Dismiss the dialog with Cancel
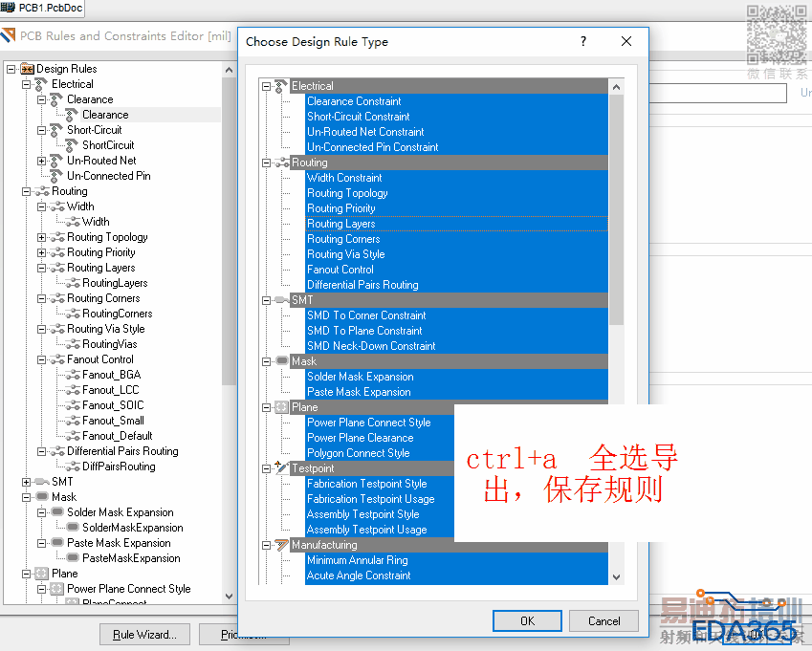This screenshot has width=812, height=651. coord(604,621)
